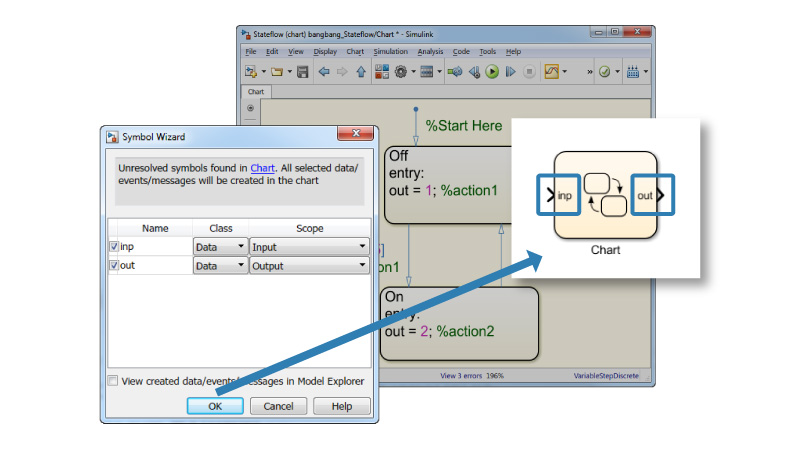Open the Scope dropdown set to Input
The height and width of the screenshot is (450, 800).
point(308,247)
